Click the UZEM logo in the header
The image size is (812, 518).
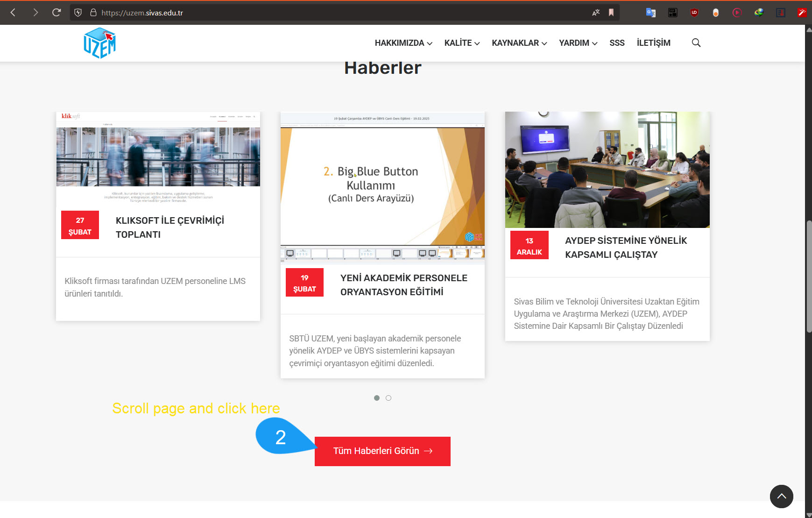click(99, 43)
